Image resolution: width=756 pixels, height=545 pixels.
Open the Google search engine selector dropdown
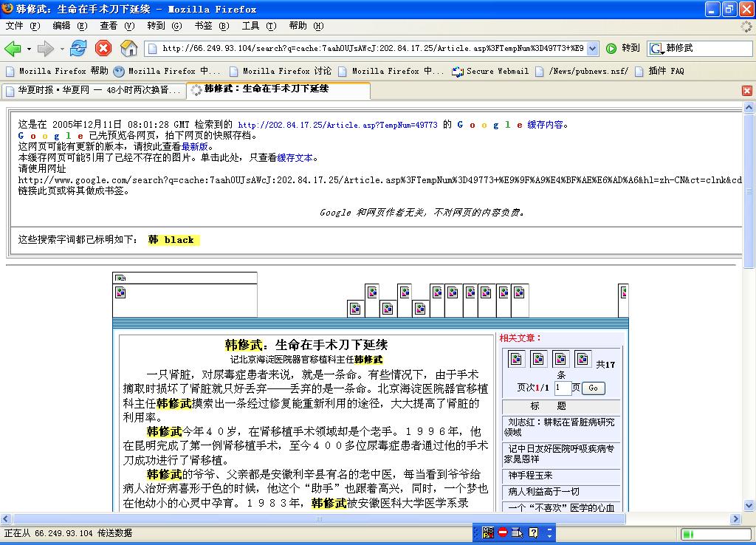(656, 49)
